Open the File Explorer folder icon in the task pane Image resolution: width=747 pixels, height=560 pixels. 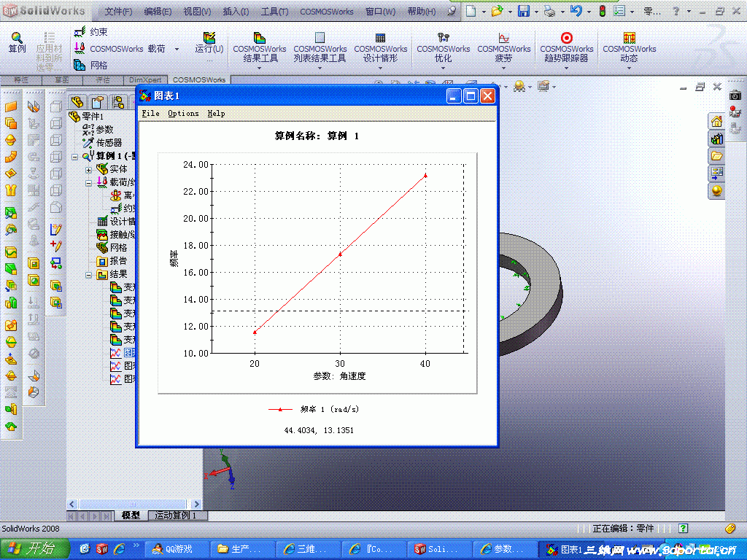pyautogui.click(x=716, y=156)
